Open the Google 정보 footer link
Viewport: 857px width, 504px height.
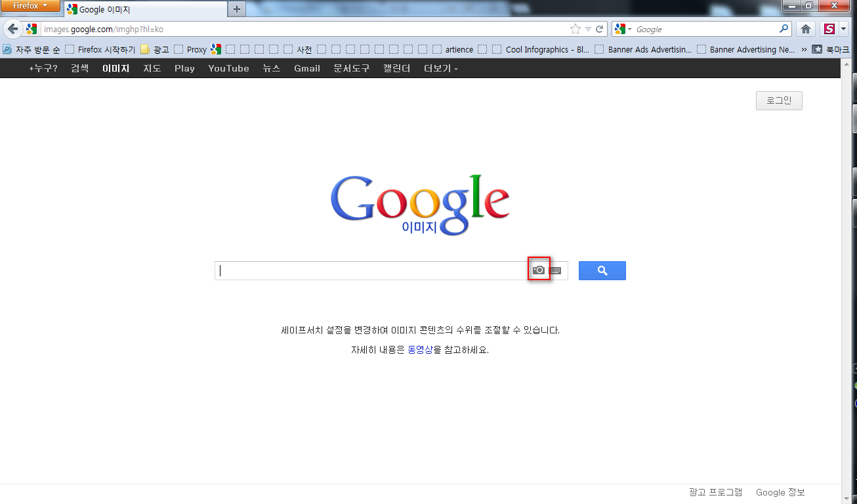click(x=780, y=492)
